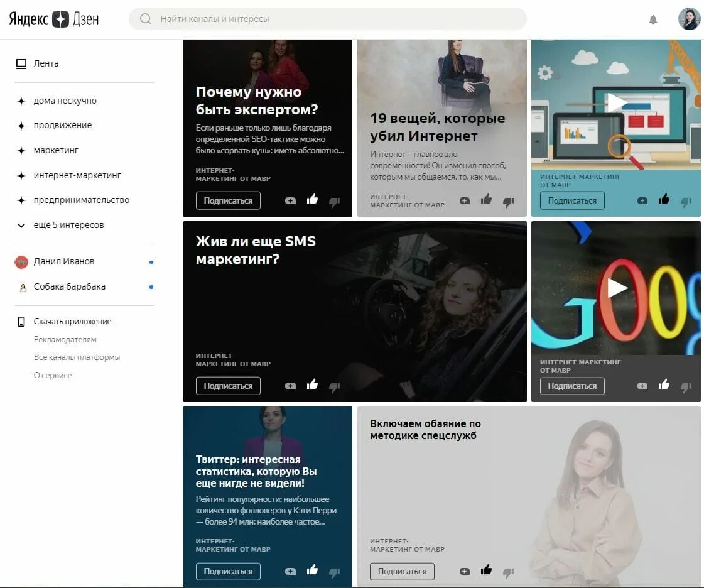
Task: Click the phone icon beside Скачать приложение
Action: (x=21, y=322)
